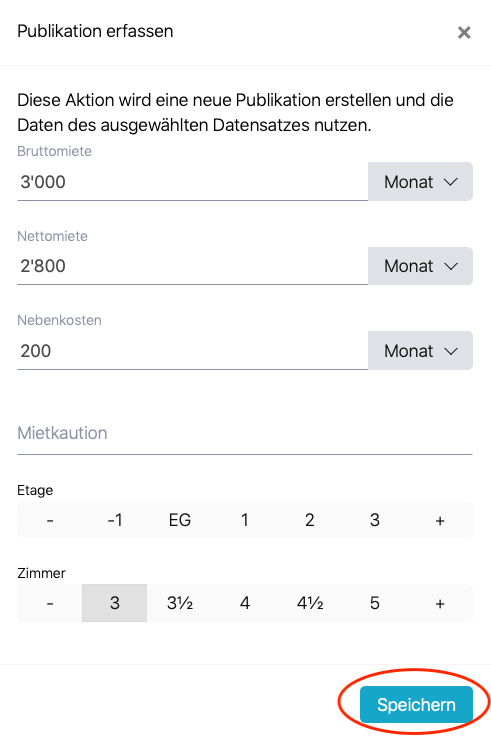
Task: Click the Bruttomiete input field
Action: coord(193,182)
